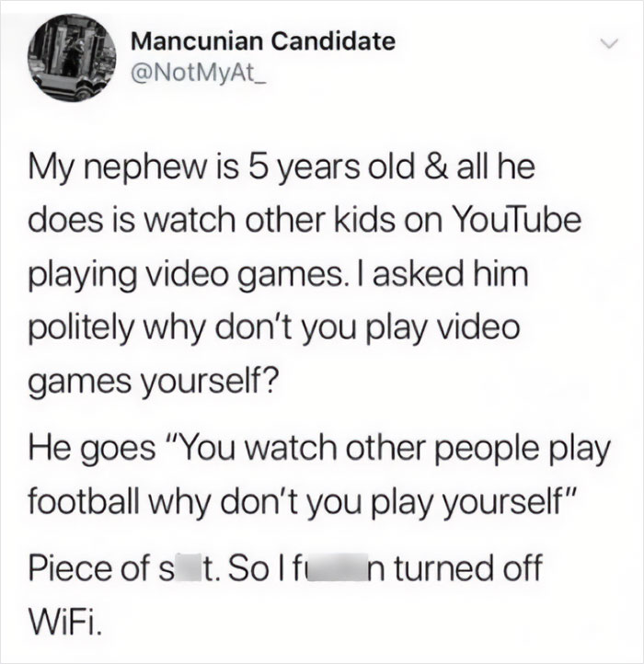Select the word YouTube in the tweet
Screen dimensions: 644x664
(515, 220)
